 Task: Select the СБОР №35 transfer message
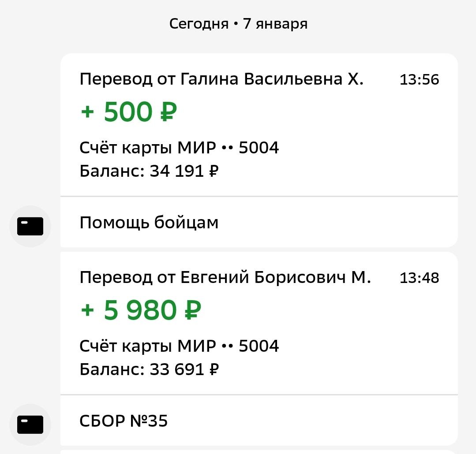[x=124, y=421]
